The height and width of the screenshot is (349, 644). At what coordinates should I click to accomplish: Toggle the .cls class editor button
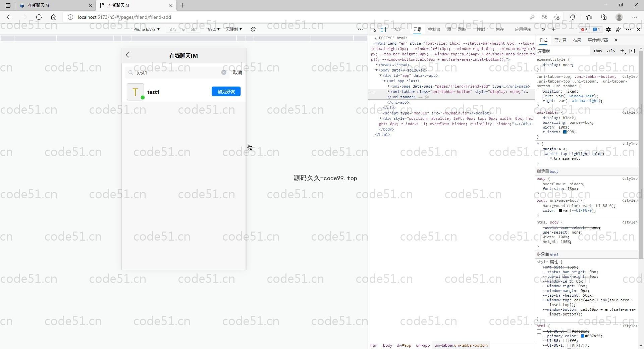click(x=611, y=51)
